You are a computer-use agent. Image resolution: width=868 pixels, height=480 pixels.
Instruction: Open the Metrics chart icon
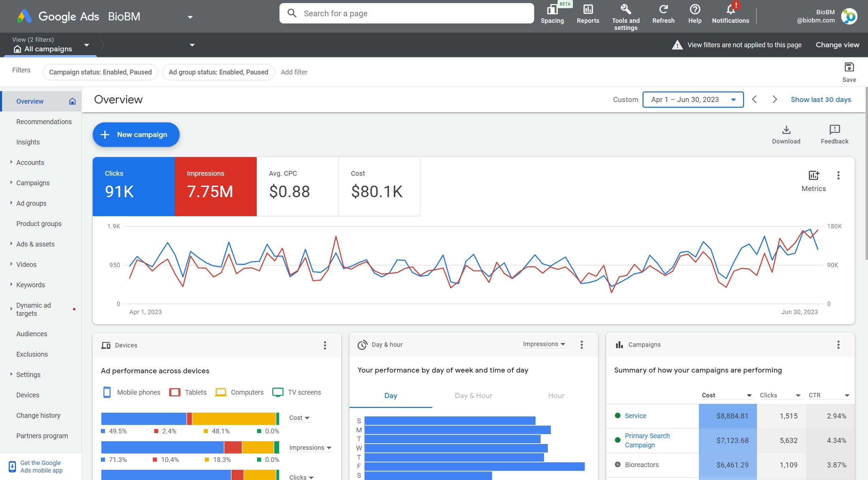(x=814, y=175)
